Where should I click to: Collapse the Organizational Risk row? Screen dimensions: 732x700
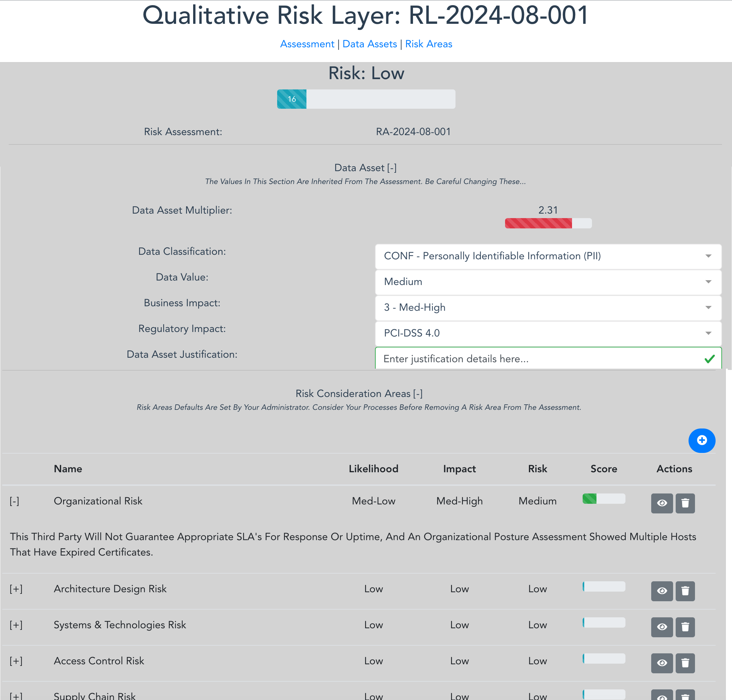click(14, 501)
